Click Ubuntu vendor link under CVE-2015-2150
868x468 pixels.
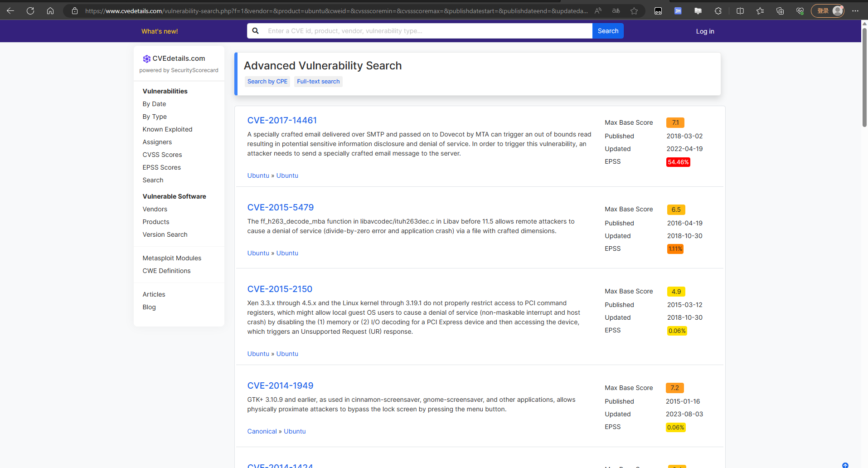point(258,354)
